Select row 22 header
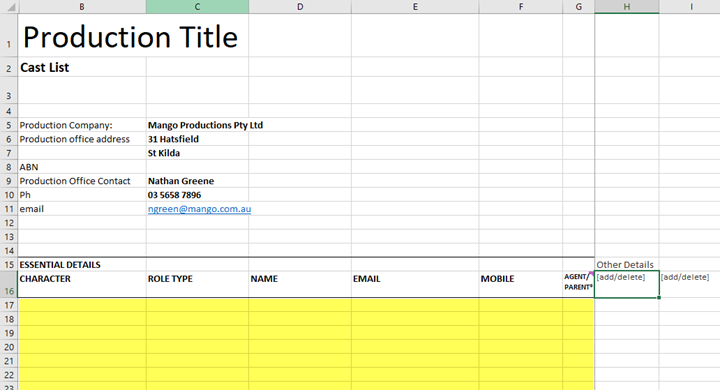720x390 pixels. tap(9, 375)
